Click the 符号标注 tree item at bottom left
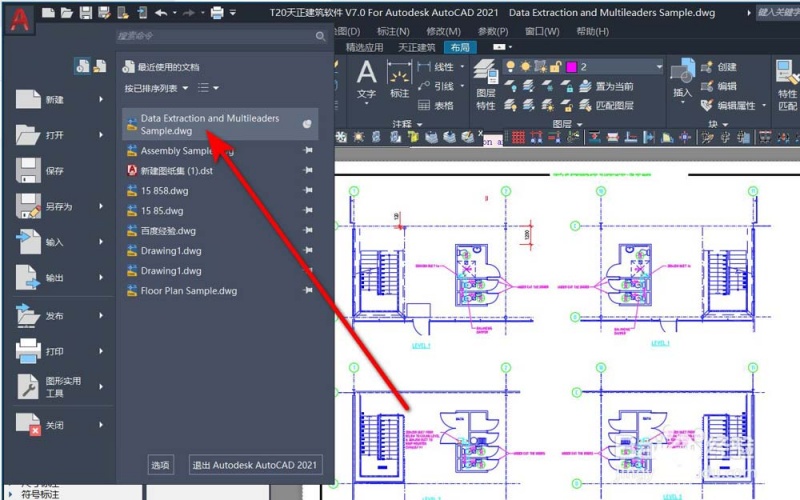Screen dimensions: 800x500 click(x=39, y=494)
